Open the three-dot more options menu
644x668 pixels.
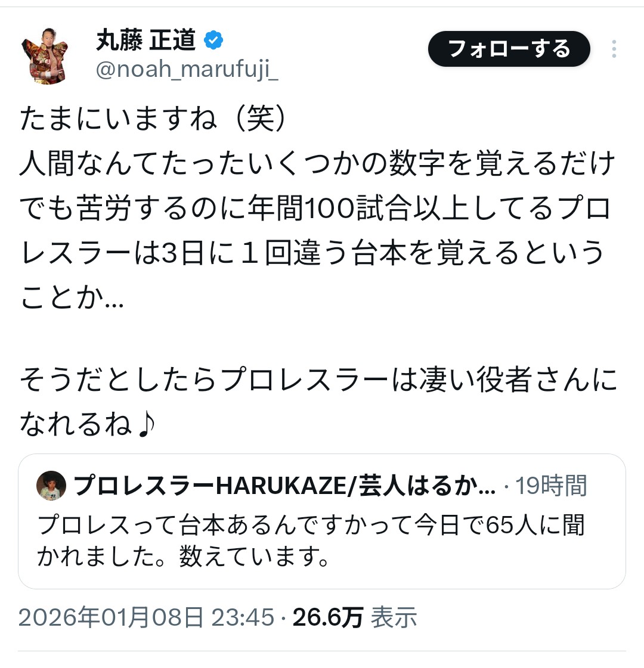pos(614,49)
